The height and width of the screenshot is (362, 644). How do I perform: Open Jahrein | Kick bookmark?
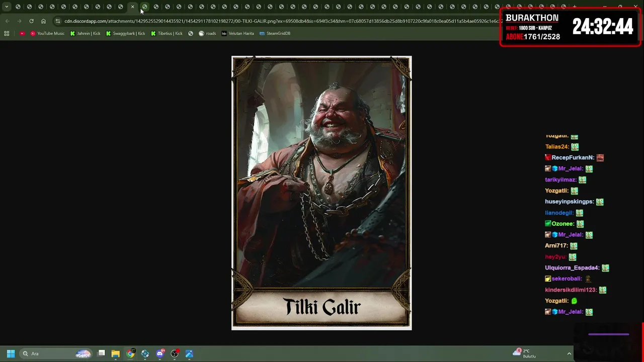(x=85, y=33)
